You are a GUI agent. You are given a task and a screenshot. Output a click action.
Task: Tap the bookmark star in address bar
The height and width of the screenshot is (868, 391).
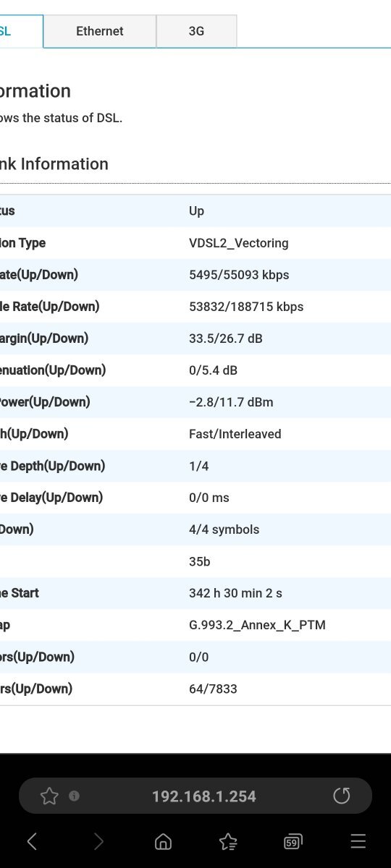pos(49,796)
